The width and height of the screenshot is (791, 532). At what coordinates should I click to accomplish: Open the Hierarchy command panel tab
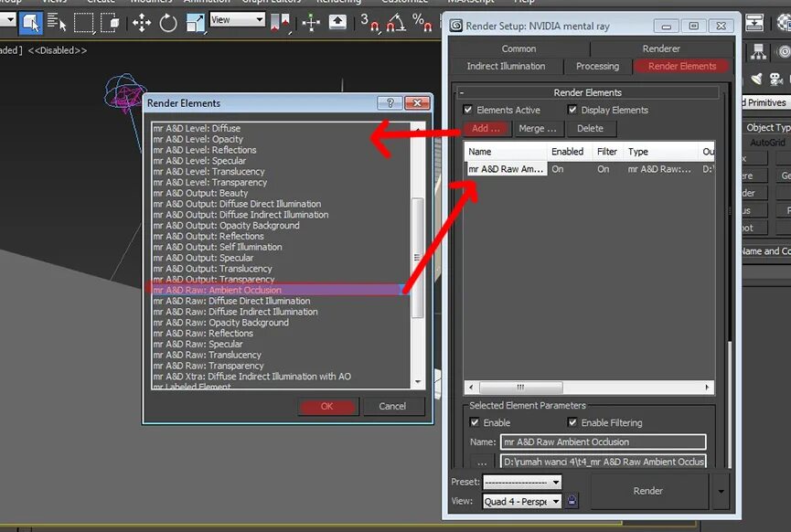758,51
